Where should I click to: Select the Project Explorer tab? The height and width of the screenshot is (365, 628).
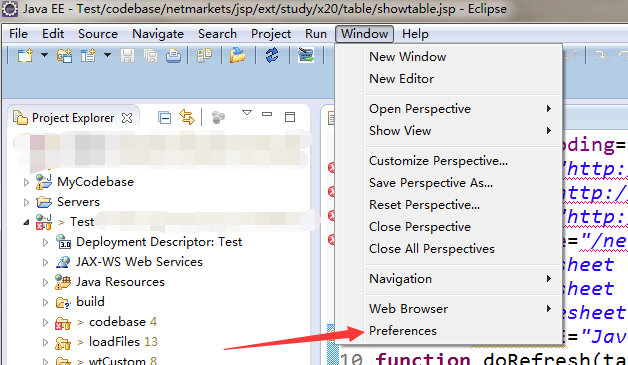pyautogui.click(x=73, y=118)
